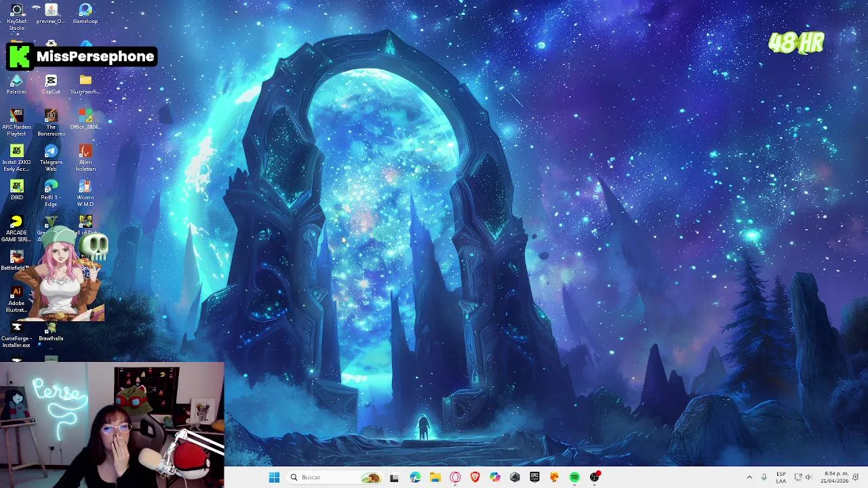Open File Explorer from the taskbar
The height and width of the screenshot is (488, 868).
435,477
